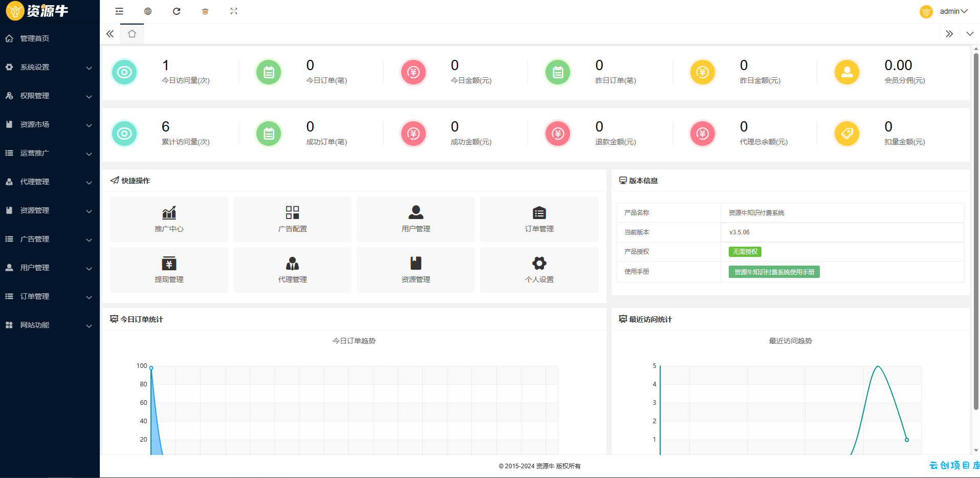Refresh the page with the reload icon
This screenshot has height=478, width=980.
[177, 11]
